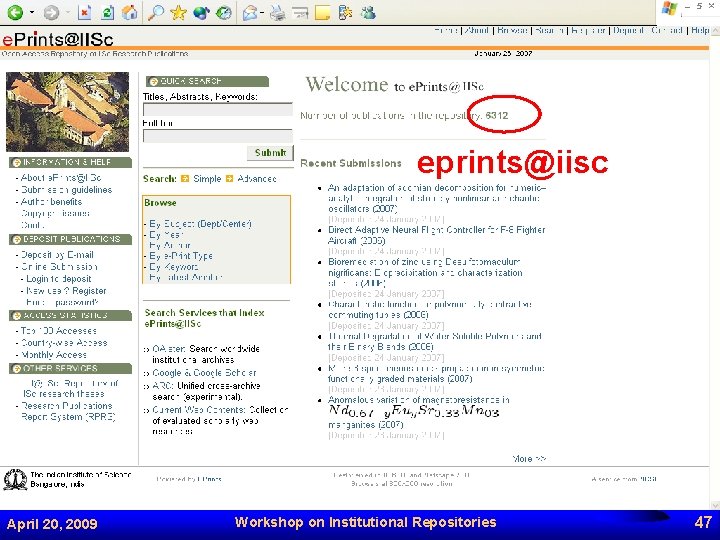Open Submission guidelines link
720x540 pixels.
(66, 190)
